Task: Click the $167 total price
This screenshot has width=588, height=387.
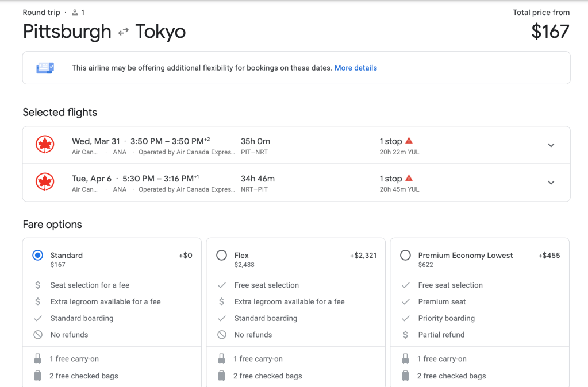Action: pos(550,32)
